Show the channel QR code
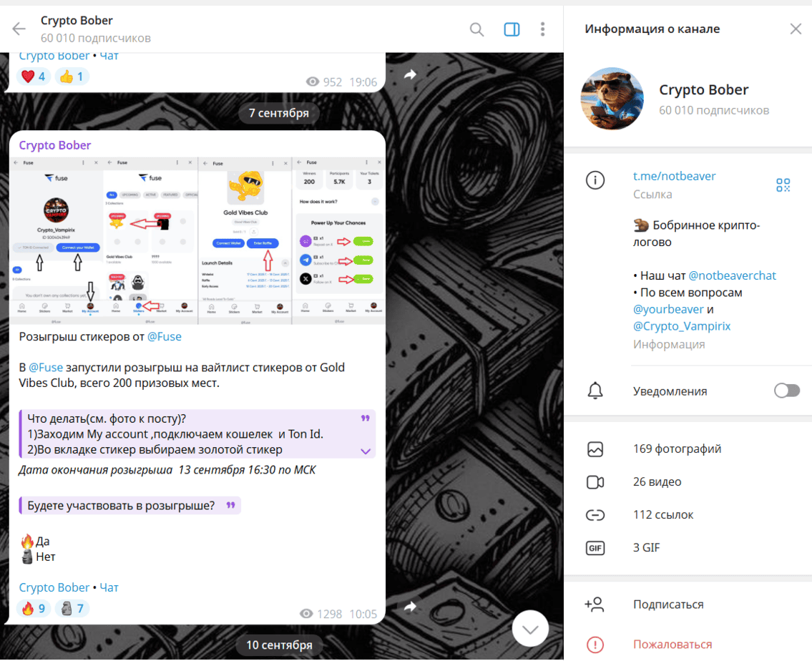The height and width of the screenshot is (661, 812). pos(783,185)
